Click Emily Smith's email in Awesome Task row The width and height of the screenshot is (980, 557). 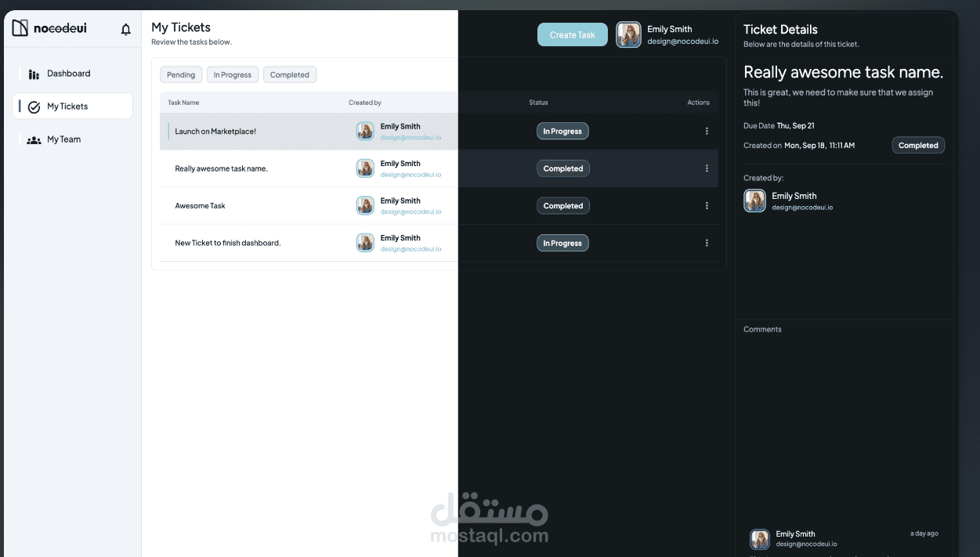(410, 212)
